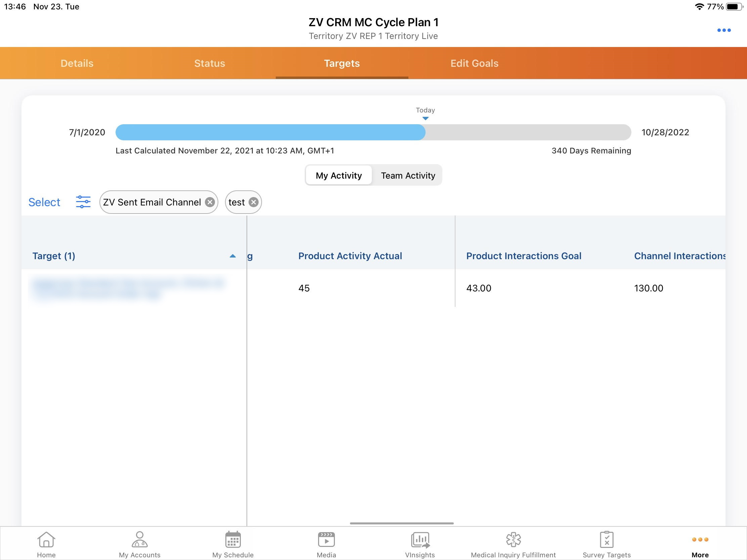Open the three-dot menu at top right
The image size is (747, 560).
(x=724, y=30)
